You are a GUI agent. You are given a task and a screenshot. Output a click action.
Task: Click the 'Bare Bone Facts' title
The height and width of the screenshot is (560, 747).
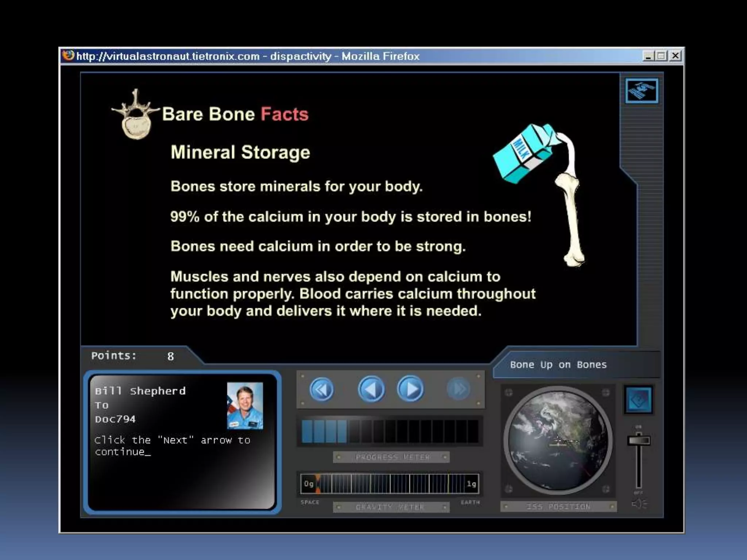235,114
